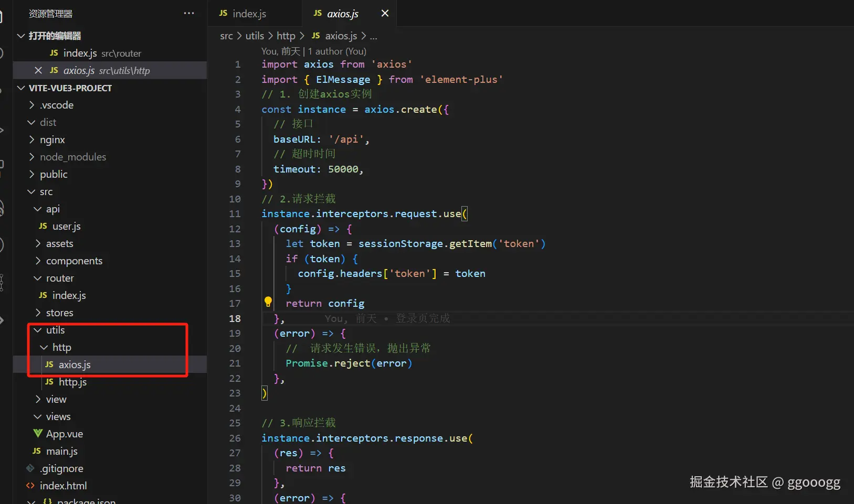The image size is (854, 504).
Task: Click 'ElMessage' on line 2
Action: coord(343,79)
